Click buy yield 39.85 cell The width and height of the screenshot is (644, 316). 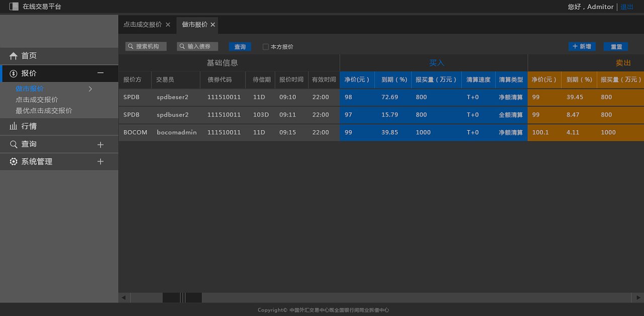390,132
